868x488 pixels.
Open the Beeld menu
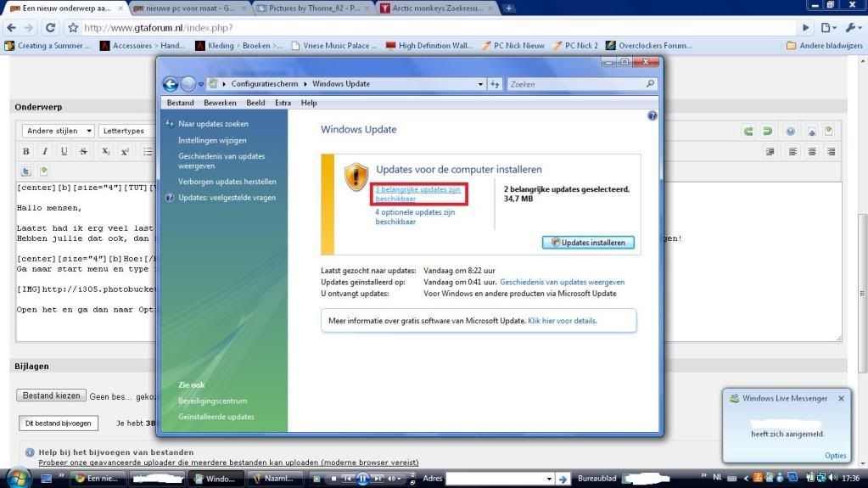click(255, 103)
